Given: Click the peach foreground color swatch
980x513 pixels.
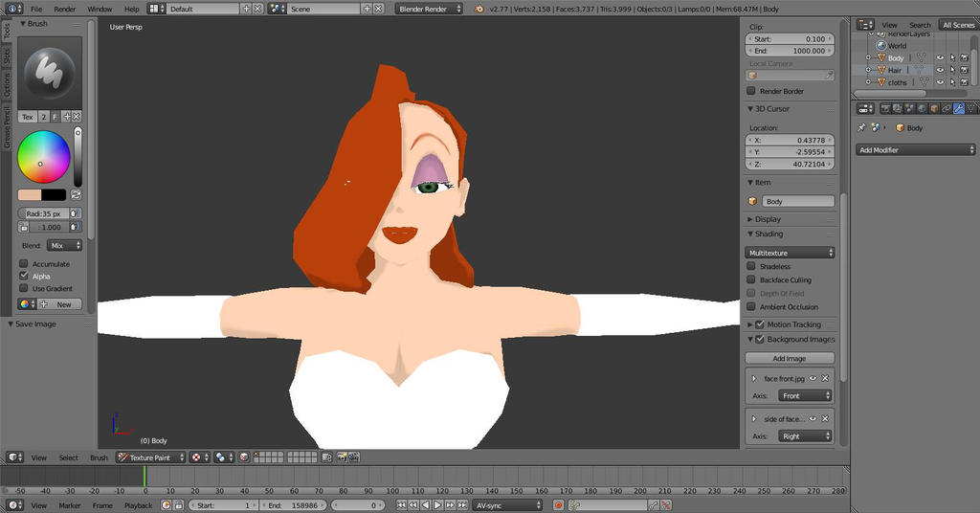Looking at the screenshot, I should pos(30,195).
